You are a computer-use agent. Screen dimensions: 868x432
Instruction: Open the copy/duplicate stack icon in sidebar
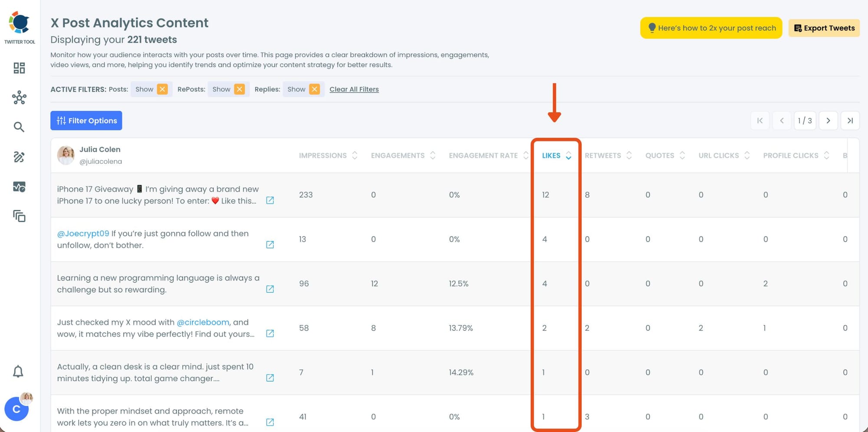click(x=19, y=216)
